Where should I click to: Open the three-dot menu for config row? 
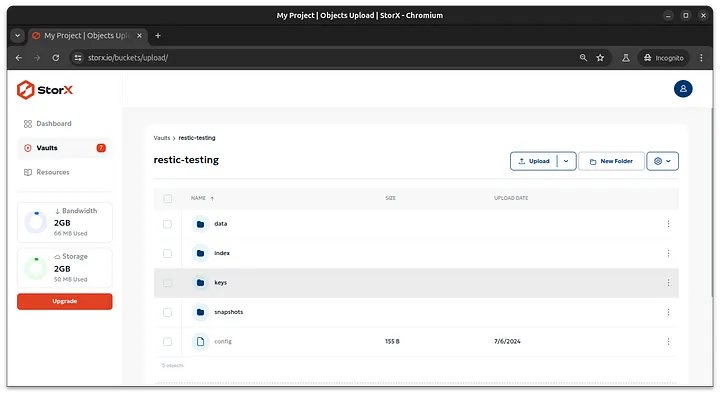coord(668,341)
